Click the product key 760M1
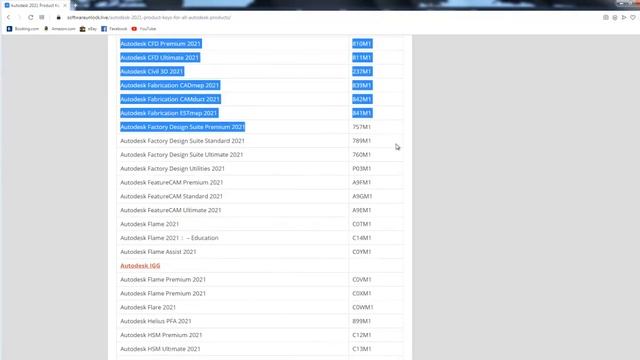This screenshot has width=640, height=360. click(362, 155)
